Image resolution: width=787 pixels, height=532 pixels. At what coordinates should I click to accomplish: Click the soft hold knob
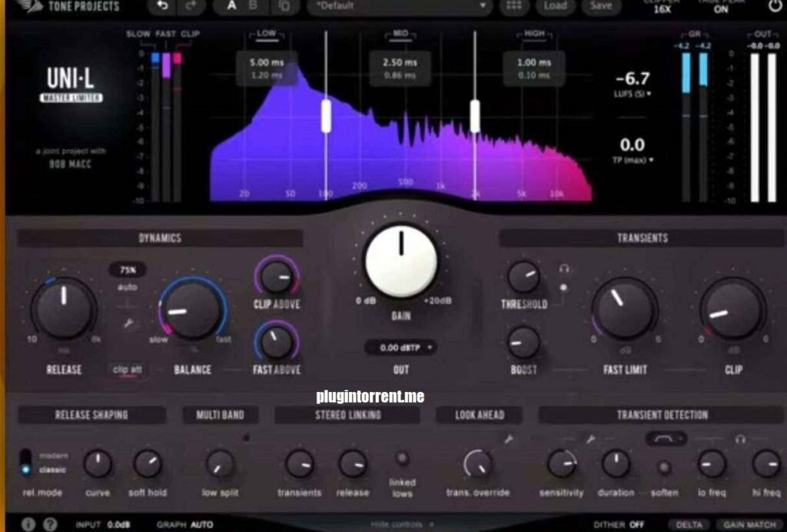click(148, 464)
